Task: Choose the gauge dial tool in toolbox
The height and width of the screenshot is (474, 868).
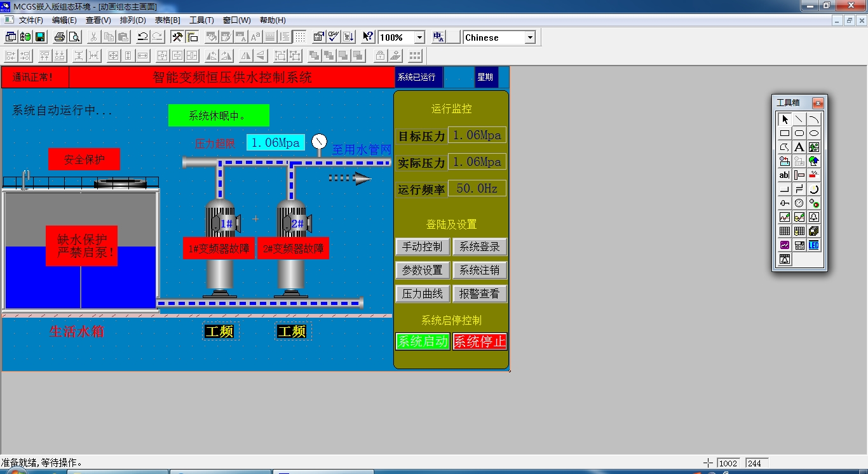Action: click(x=799, y=203)
